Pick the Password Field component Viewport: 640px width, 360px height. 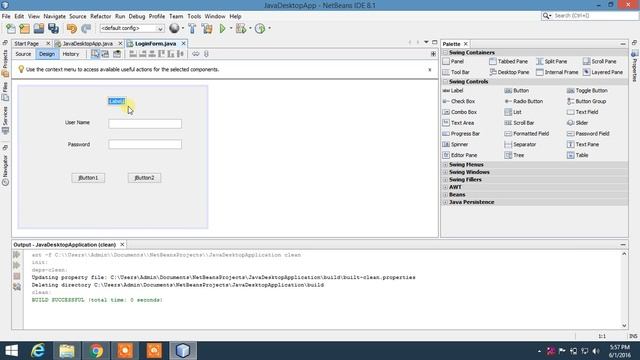588,133
